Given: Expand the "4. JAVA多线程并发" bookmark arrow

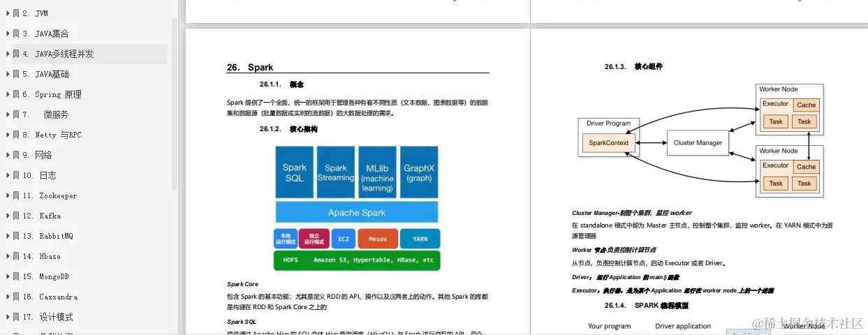Looking at the screenshot, I should tap(8, 54).
